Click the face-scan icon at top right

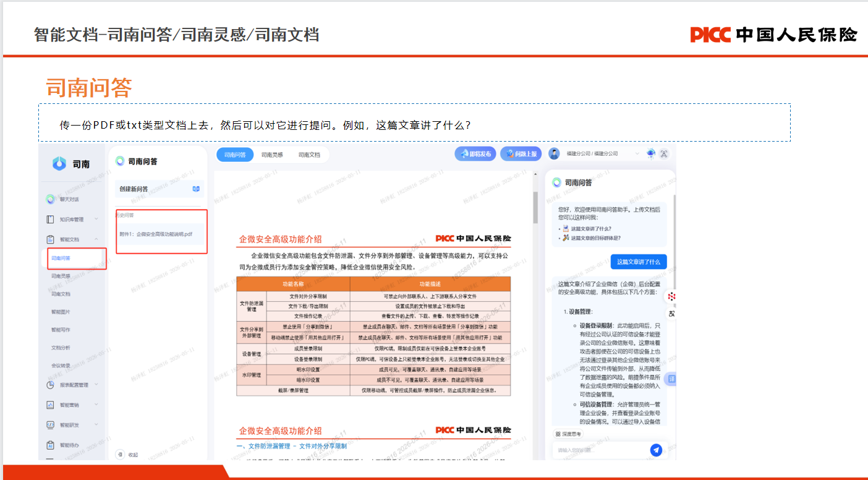[x=665, y=154]
